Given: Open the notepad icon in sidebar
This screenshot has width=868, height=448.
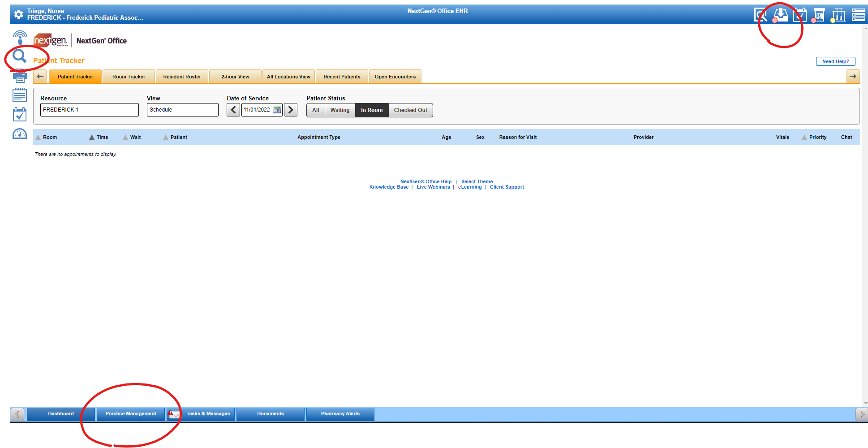Looking at the screenshot, I should pos(20,95).
